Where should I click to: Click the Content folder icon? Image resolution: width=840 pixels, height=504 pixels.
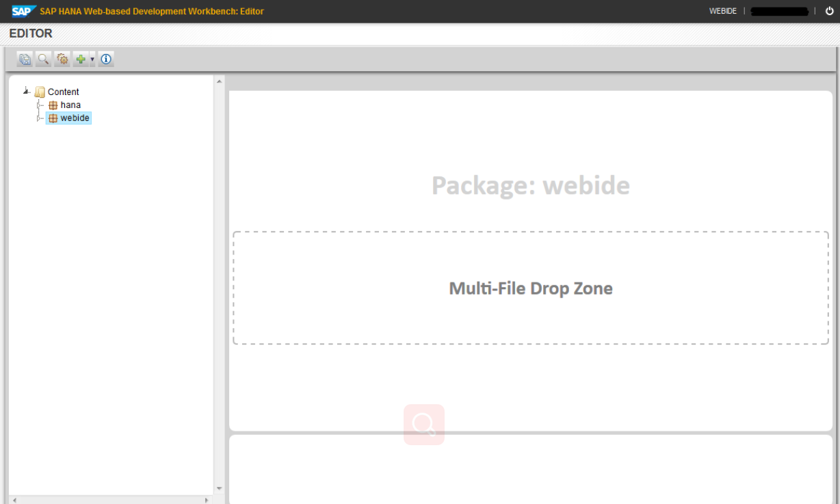40,92
